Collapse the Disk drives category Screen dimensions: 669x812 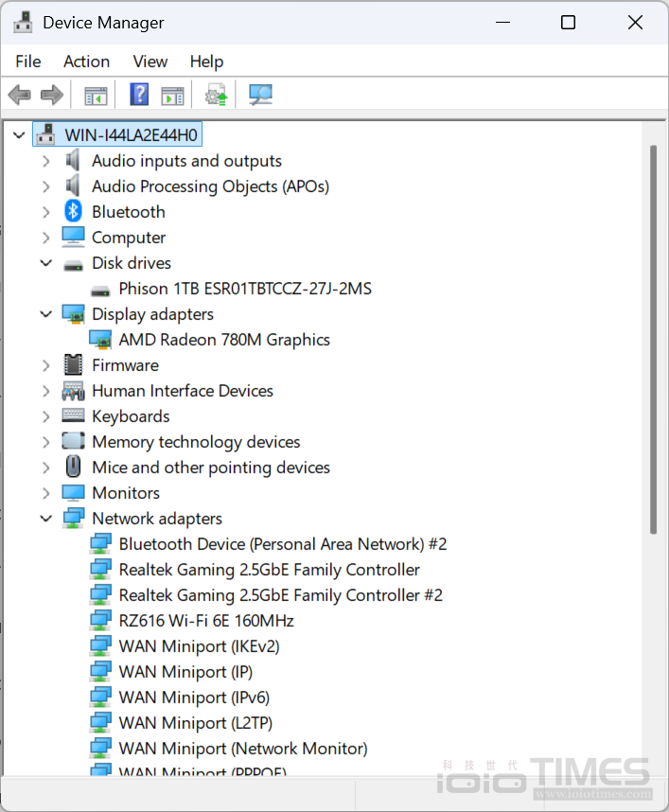(45, 263)
